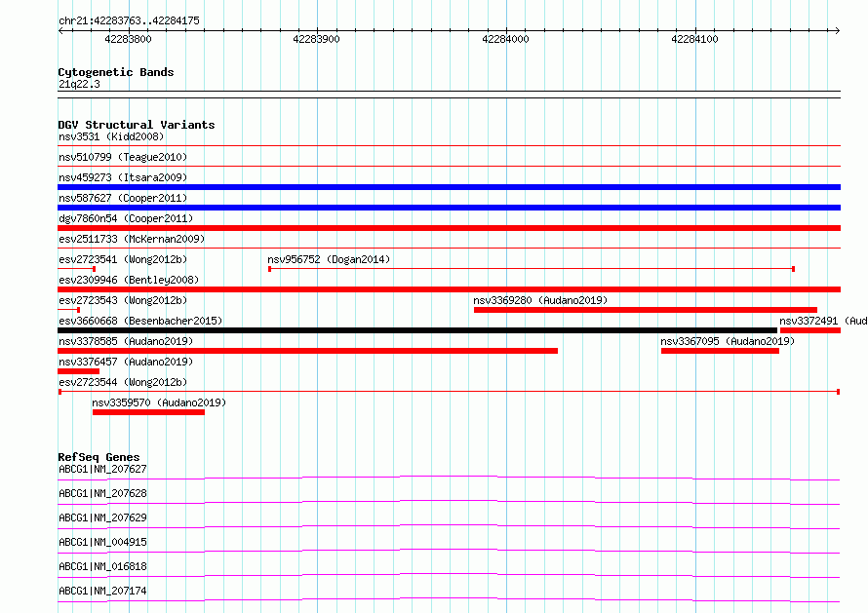Click the blue bar under nsv459273
This screenshot has width=868, height=613.
449,187
